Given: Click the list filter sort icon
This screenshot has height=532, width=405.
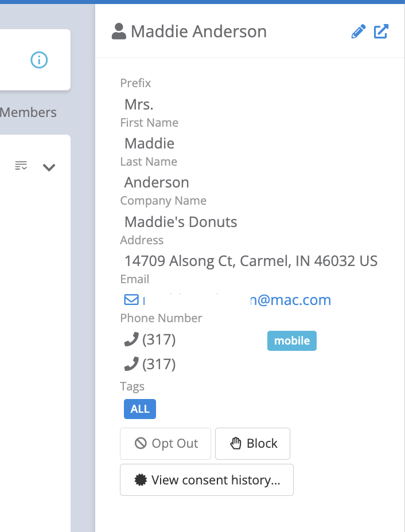Looking at the screenshot, I should point(21,166).
